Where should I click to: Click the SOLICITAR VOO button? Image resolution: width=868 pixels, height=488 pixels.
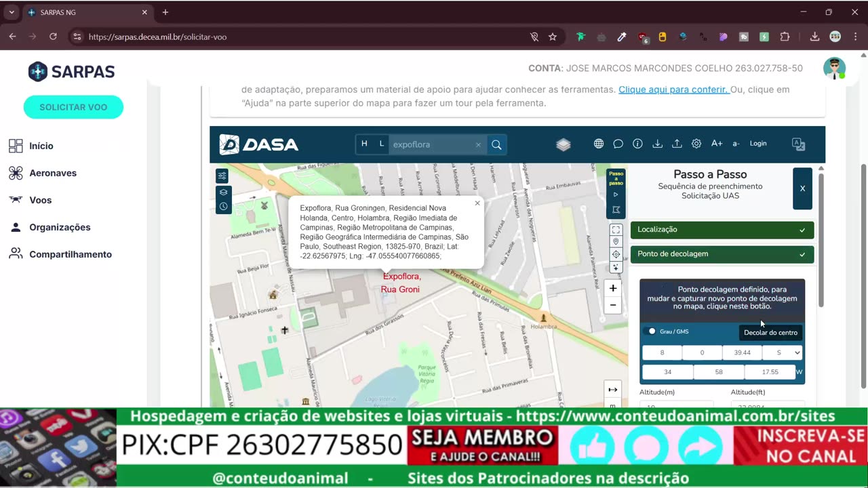click(x=73, y=107)
